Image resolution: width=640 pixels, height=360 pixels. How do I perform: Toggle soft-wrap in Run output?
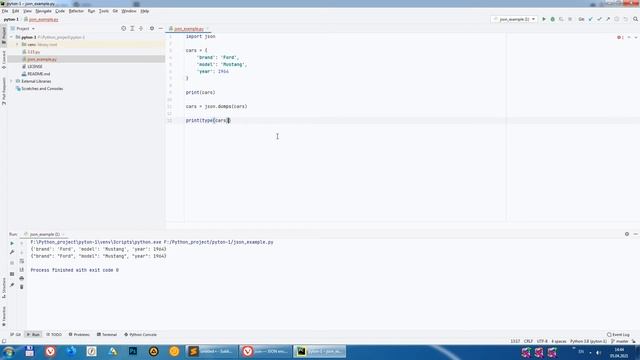tap(22, 261)
